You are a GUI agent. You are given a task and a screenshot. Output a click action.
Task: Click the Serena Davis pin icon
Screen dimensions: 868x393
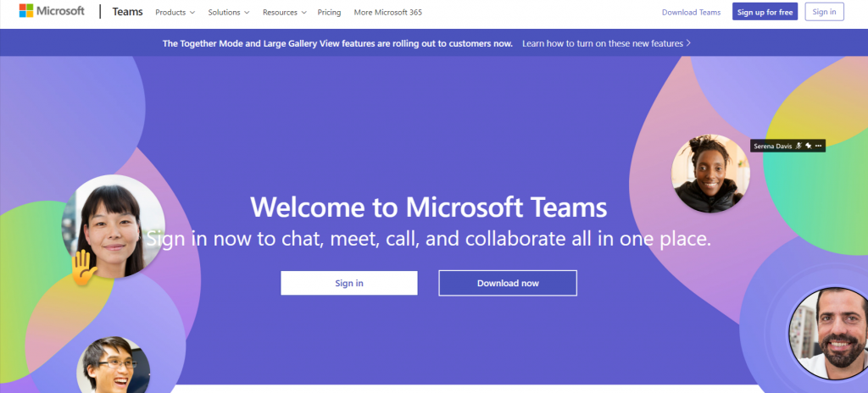808,147
